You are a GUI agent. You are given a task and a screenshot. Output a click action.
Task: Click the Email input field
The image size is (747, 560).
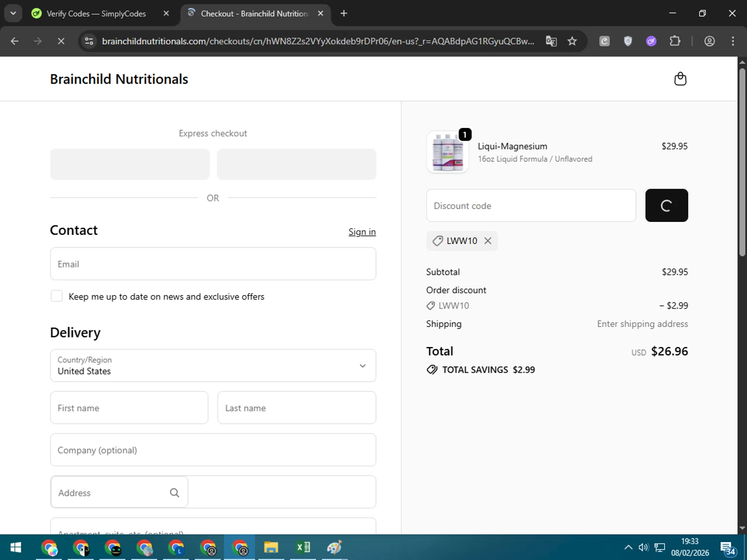coord(213,264)
